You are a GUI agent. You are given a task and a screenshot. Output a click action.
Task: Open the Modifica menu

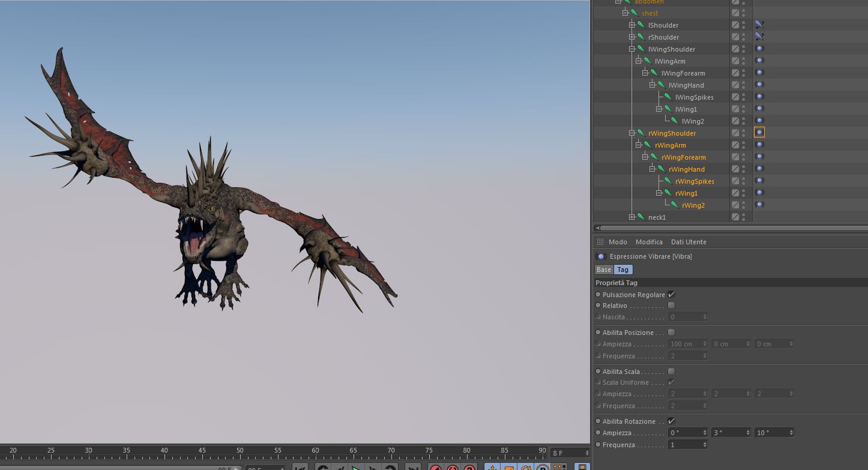coord(649,242)
